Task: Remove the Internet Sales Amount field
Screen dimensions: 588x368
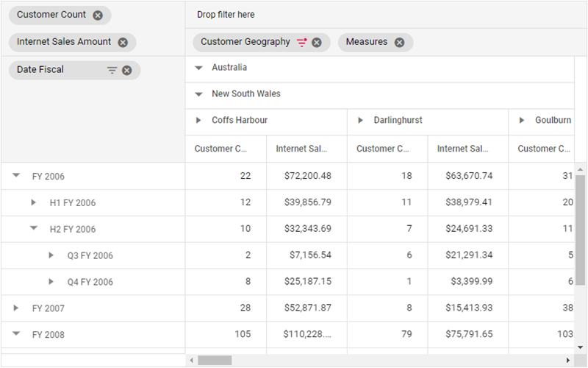Action: (123, 43)
